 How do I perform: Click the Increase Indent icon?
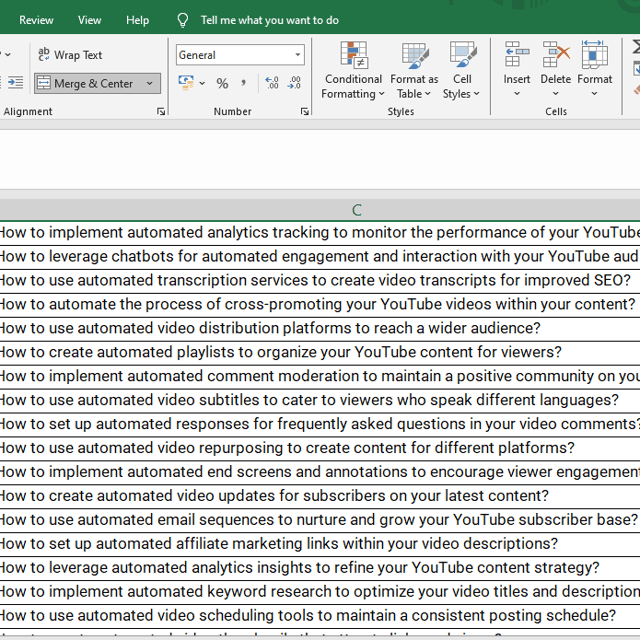[16, 83]
